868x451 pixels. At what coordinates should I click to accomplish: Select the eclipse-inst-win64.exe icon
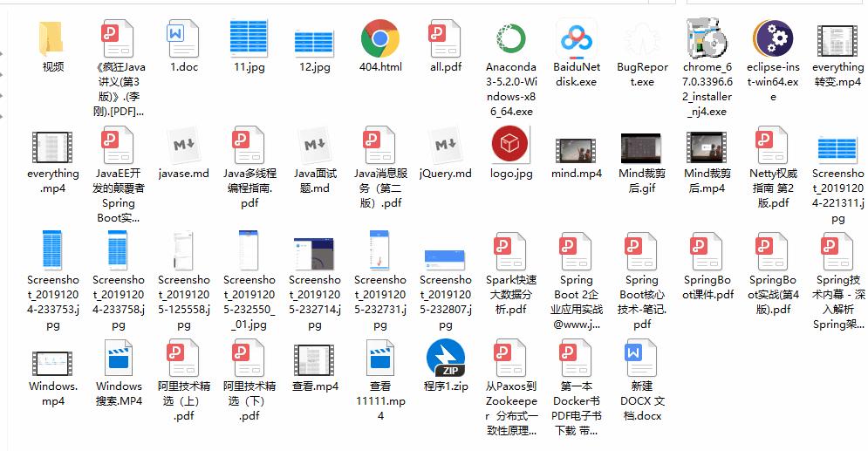pyautogui.click(x=773, y=38)
